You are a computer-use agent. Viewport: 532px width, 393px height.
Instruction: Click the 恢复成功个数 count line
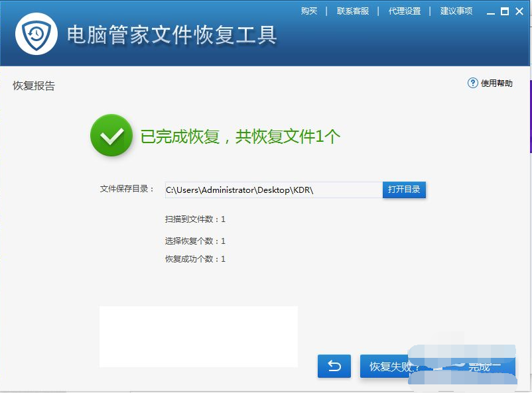[195, 259]
